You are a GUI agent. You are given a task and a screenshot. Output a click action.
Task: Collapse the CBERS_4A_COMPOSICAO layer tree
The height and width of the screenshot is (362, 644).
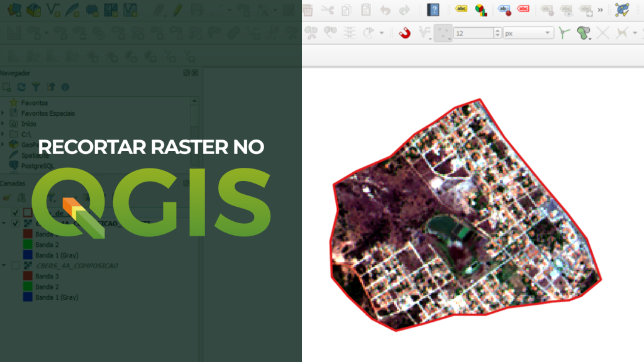(4, 266)
